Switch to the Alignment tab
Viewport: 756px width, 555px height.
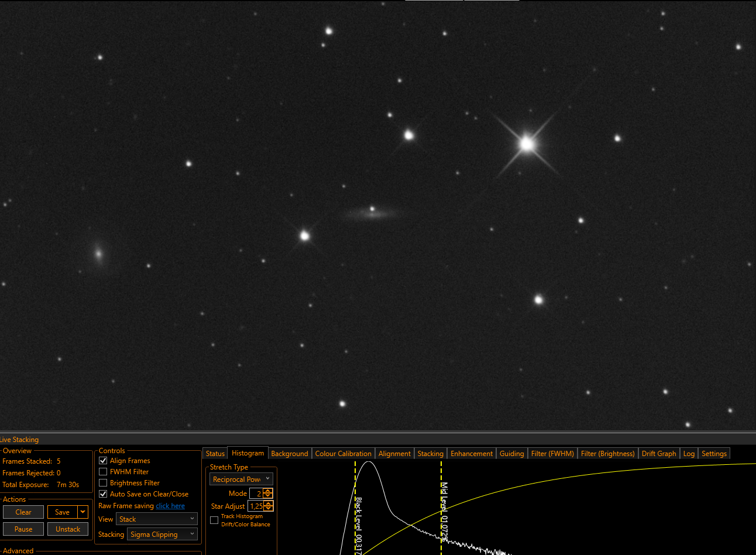[394, 454]
